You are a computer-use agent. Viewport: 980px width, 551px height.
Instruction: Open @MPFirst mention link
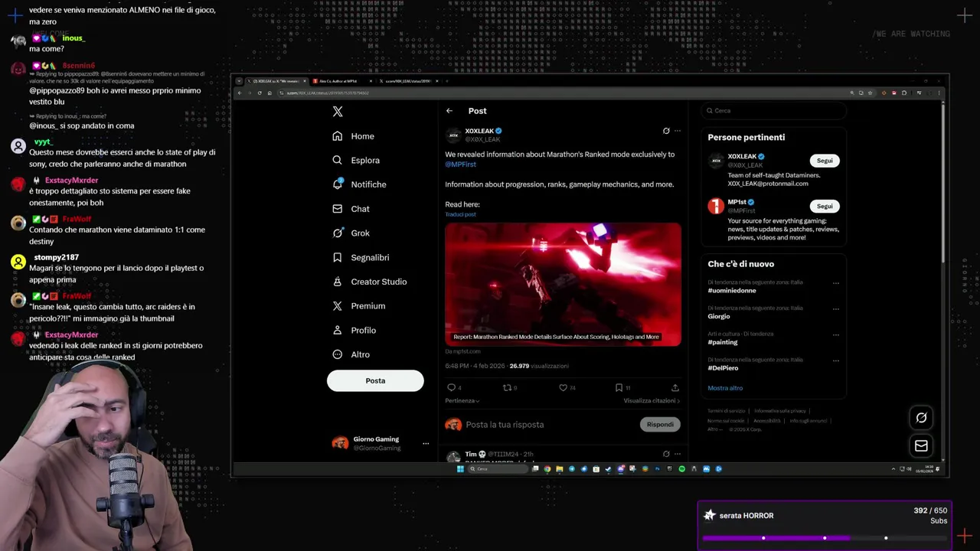[461, 165]
